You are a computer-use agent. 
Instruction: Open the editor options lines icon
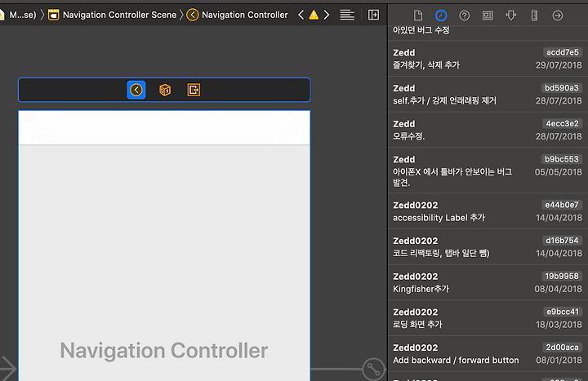tap(347, 15)
